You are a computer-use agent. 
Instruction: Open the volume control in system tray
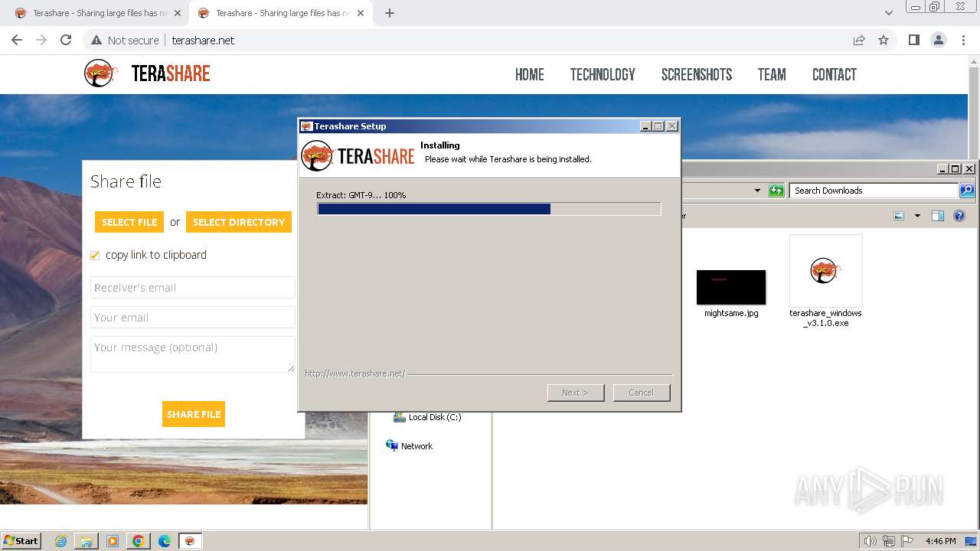870,541
